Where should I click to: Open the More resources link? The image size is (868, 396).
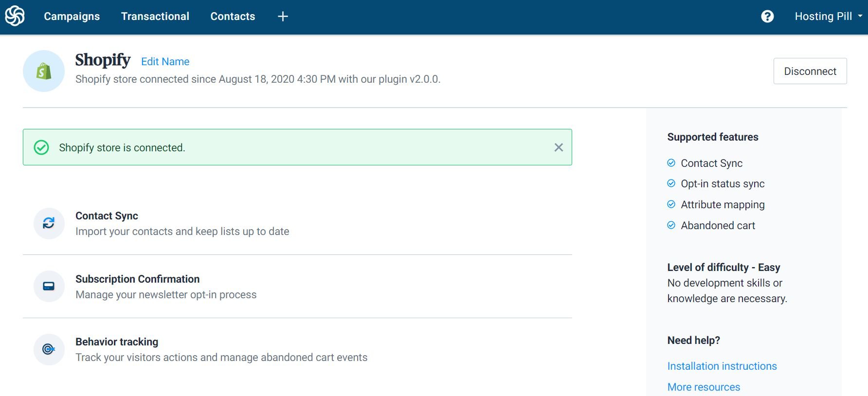[x=704, y=387]
